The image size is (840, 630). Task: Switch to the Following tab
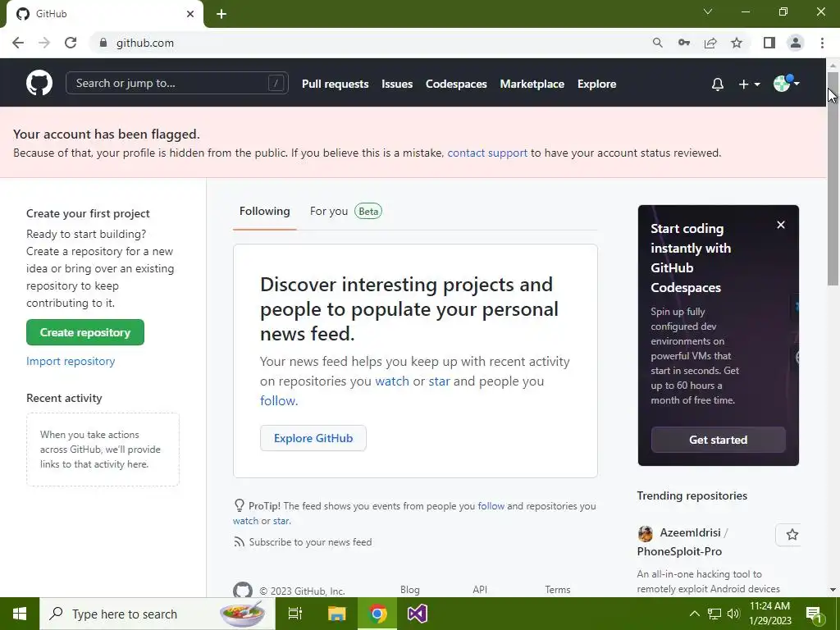click(x=265, y=211)
